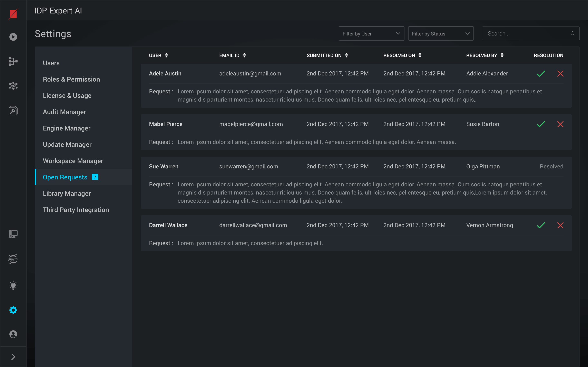Click the atom network icon in sidebar

click(13, 86)
